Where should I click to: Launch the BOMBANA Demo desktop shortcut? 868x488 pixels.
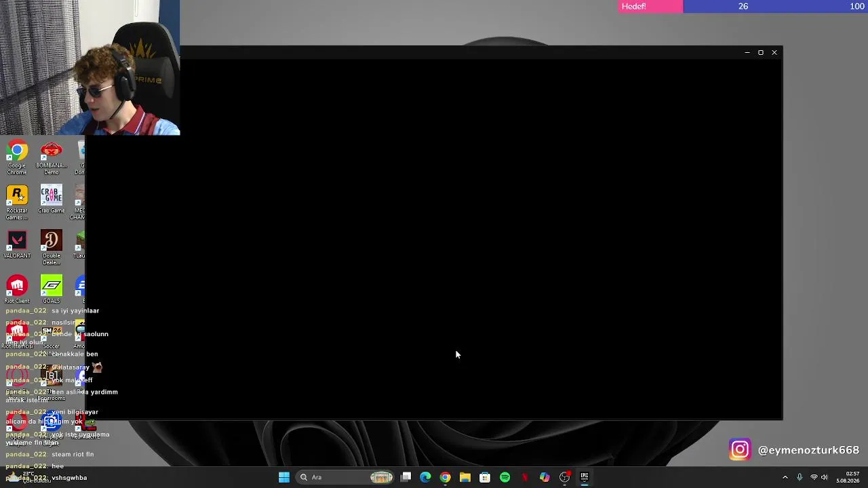[x=52, y=157]
